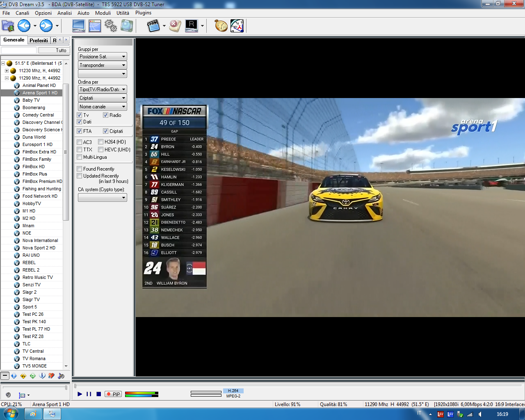The height and width of the screenshot is (420, 525).
Task: Open the clock scheduler toolbar icon
Action: (x=237, y=26)
